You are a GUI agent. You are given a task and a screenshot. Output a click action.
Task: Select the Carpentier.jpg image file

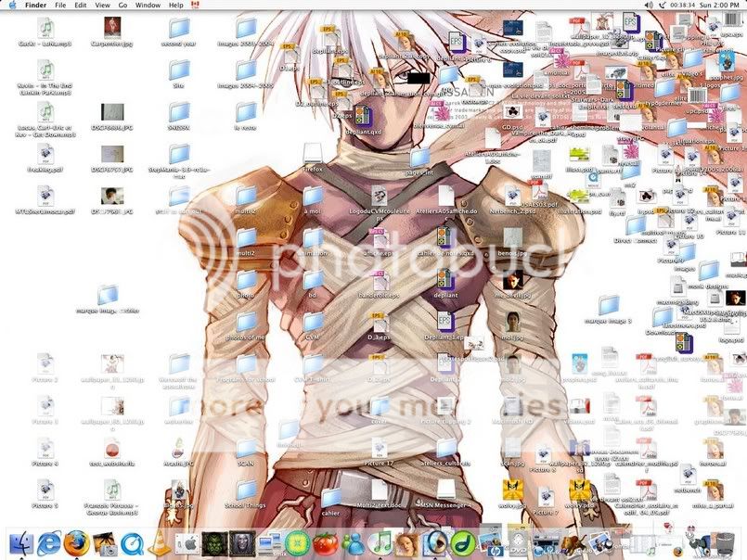coord(112,29)
